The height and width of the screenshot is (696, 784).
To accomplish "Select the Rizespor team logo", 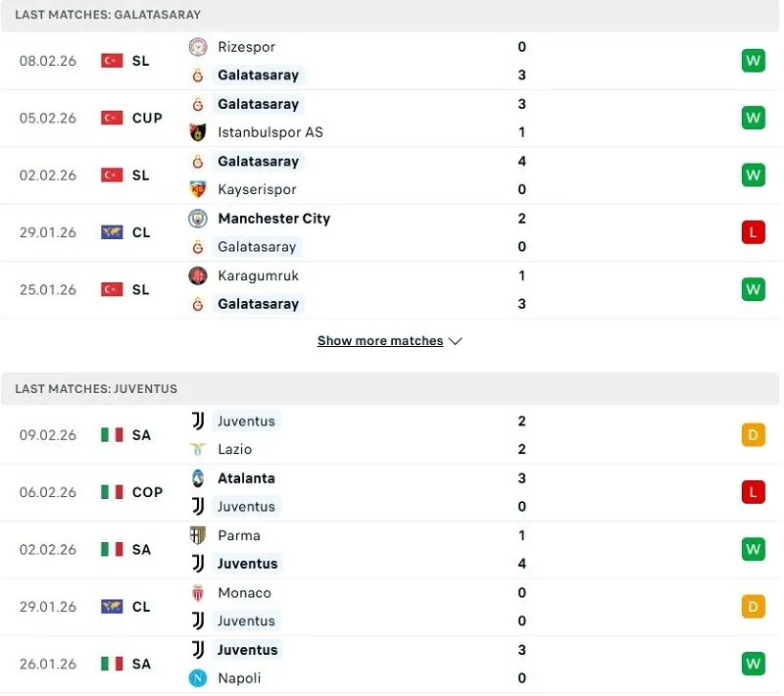I will coord(199,46).
